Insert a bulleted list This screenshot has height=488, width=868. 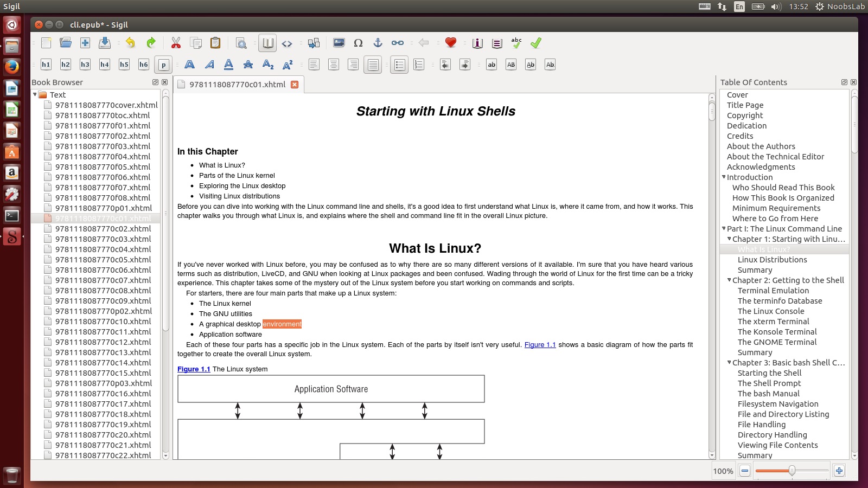(x=399, y=65)
